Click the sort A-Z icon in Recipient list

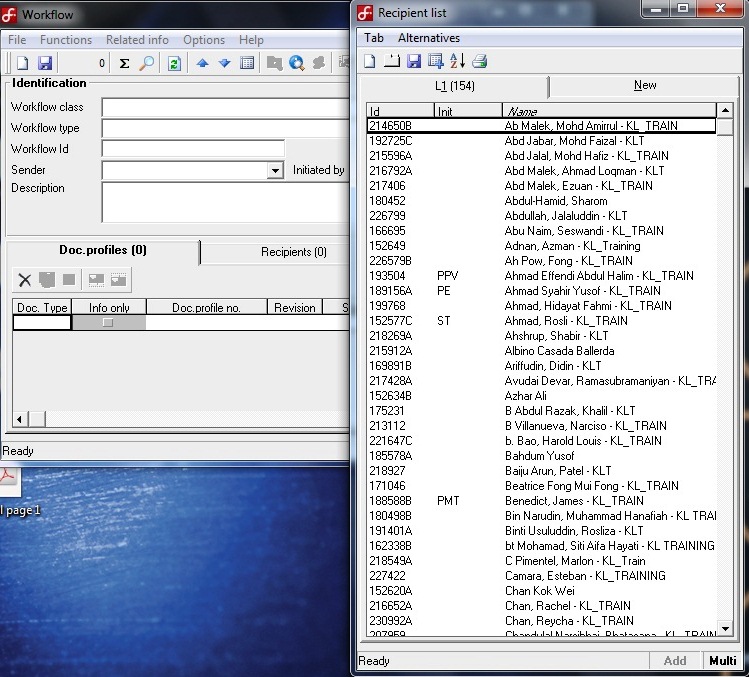coord(458,62)
